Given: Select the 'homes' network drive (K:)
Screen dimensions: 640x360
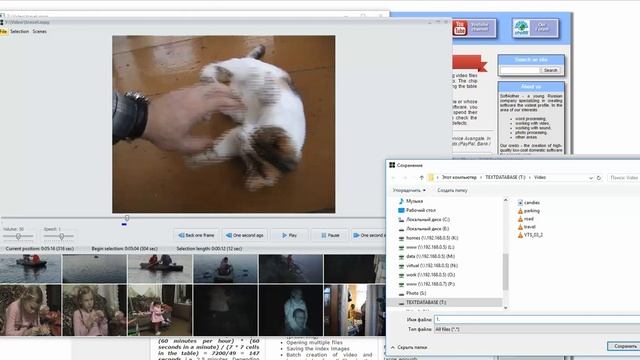Looking at the screenshot, I should coord(432,238).
